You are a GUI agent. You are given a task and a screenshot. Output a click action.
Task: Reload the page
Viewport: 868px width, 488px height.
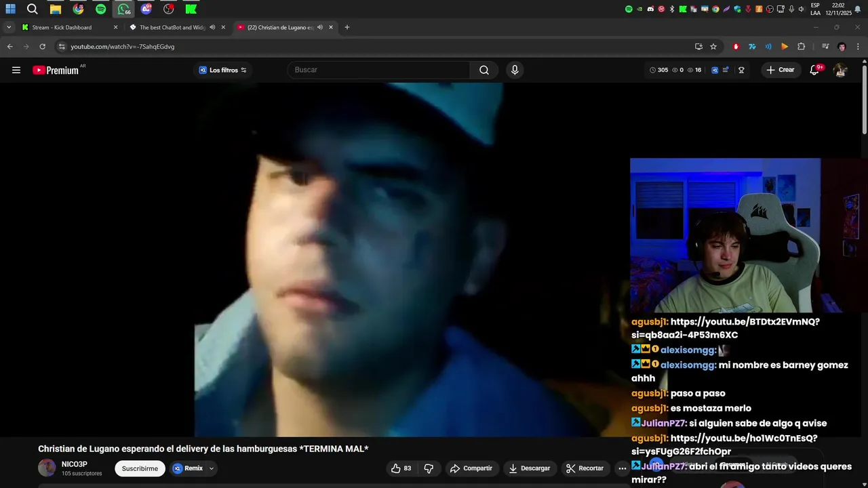(42, 46)
